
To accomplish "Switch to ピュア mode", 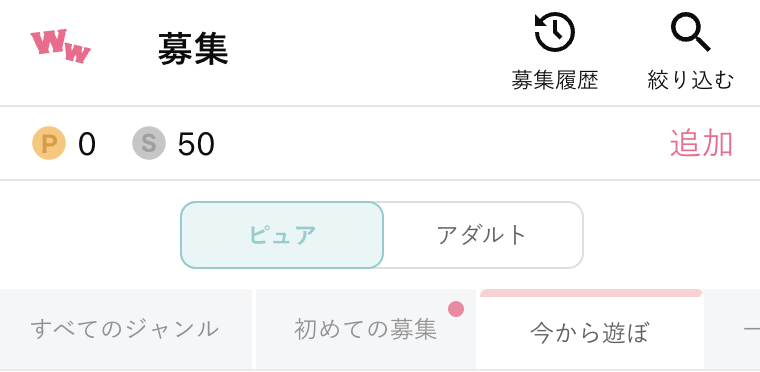I will point(282,235).
